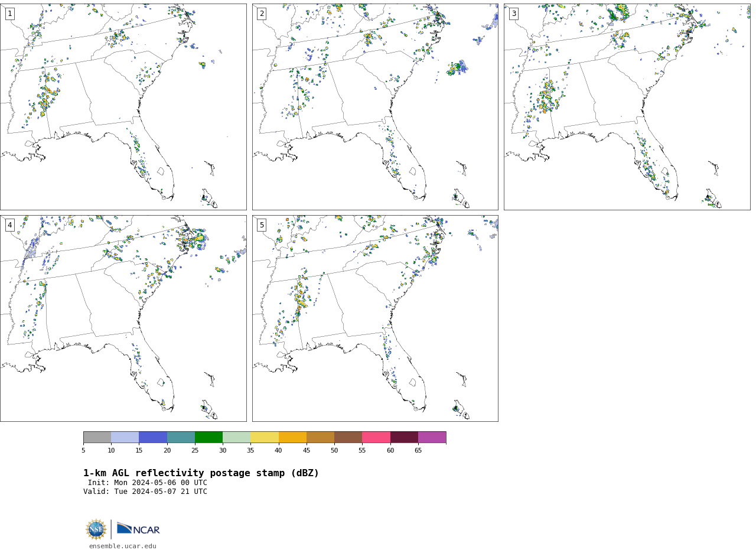Click the Valid: Tue 2024-05-07 21 UTC line
756x553 pixels.
pyautogui.click(x=145, y=492)
